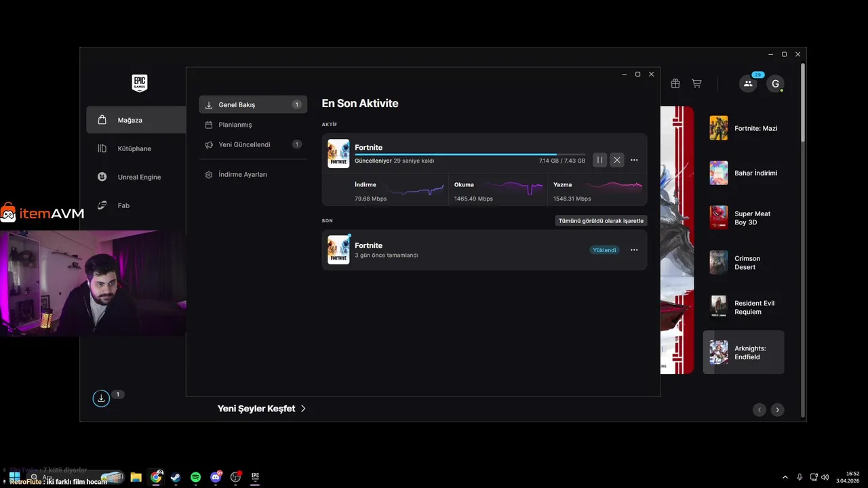The width and height of the screenshot is (868, 488).
Task: Open the Yeni Güncellendi tab
Action: [253, 144]
